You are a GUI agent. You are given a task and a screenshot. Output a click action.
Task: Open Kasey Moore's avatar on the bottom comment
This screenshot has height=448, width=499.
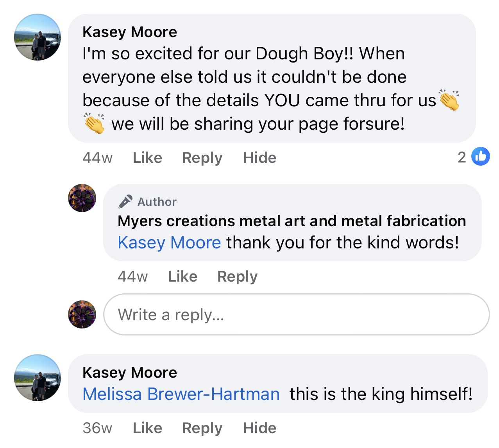pos(38,378)
